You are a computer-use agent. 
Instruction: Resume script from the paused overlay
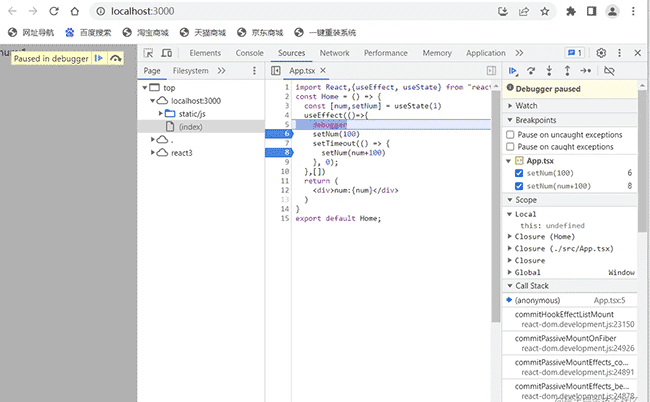click(x=99, y=58)
